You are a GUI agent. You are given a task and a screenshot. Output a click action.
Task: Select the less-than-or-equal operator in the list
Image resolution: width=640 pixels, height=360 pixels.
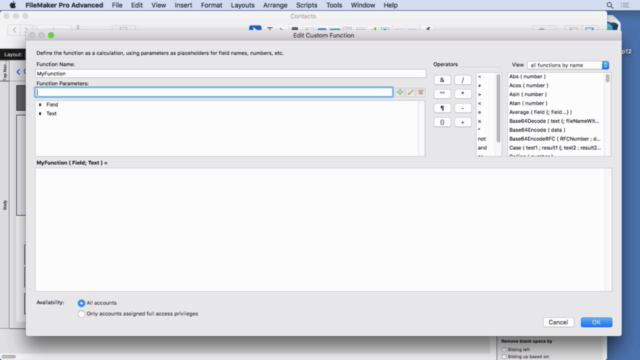(480, 121)
